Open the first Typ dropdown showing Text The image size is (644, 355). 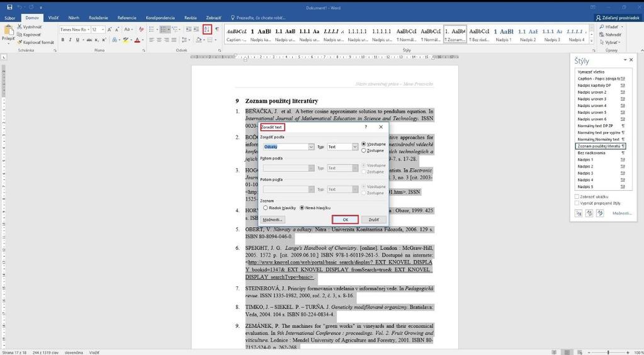coord(354,147)
